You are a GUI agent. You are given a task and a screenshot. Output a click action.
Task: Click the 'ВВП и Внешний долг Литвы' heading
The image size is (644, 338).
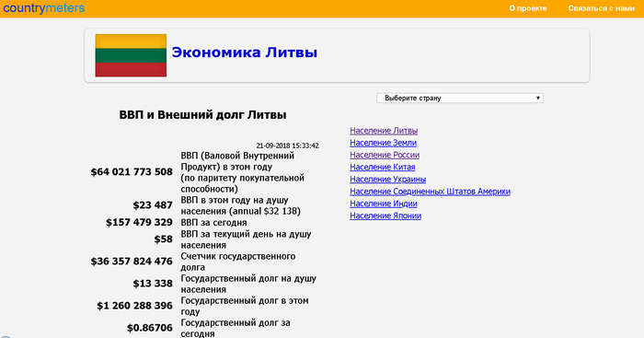click(202, 115)
